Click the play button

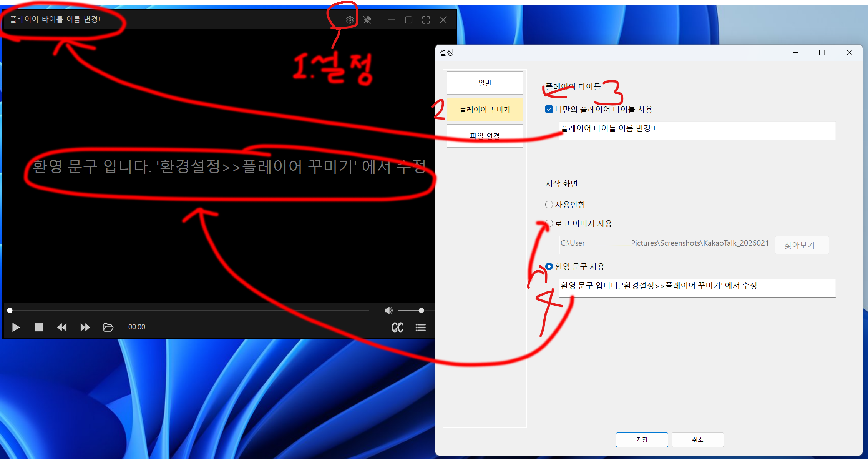click(16, 327)
